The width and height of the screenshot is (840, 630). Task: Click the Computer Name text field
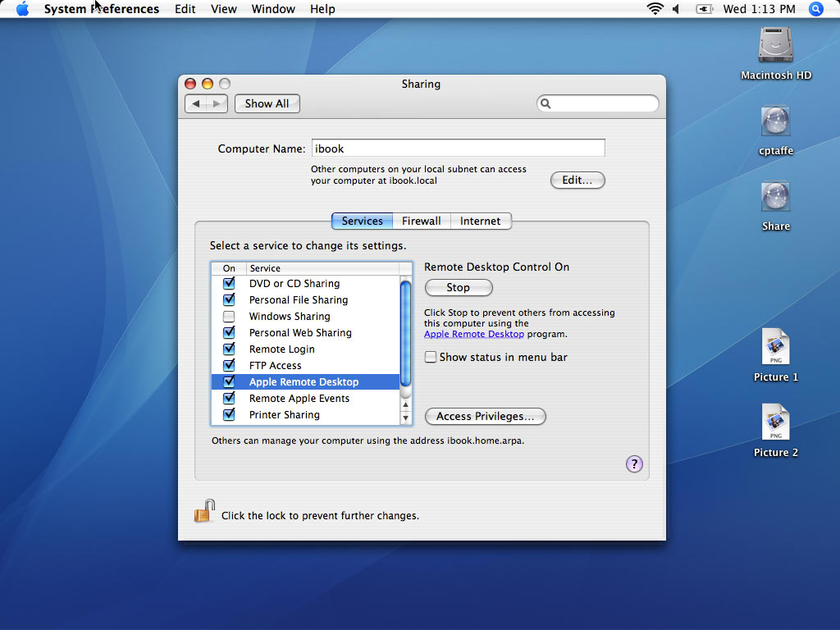pos(459,148)
